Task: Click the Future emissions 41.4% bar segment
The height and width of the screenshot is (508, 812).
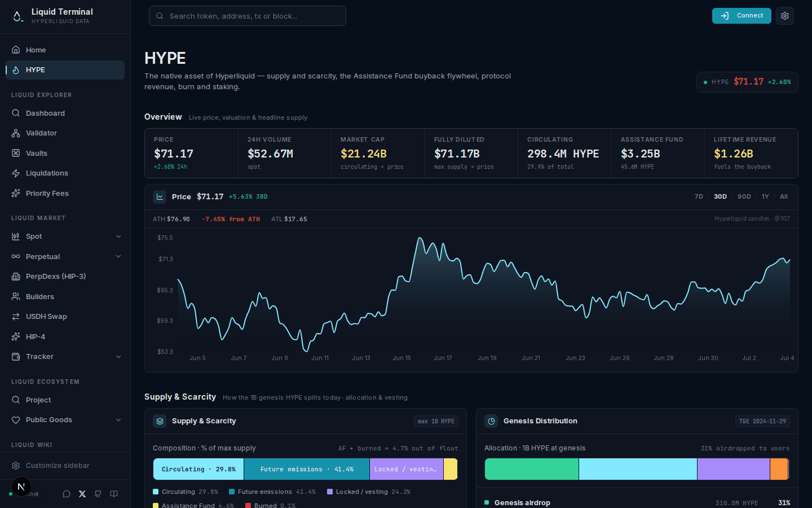Action: [307, 469]
